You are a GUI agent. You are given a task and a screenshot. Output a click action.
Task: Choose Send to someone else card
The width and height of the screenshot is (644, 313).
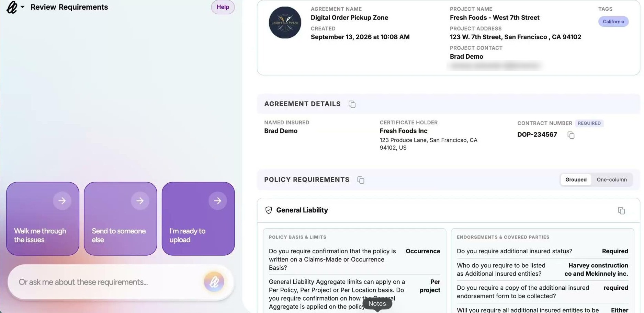121,219
